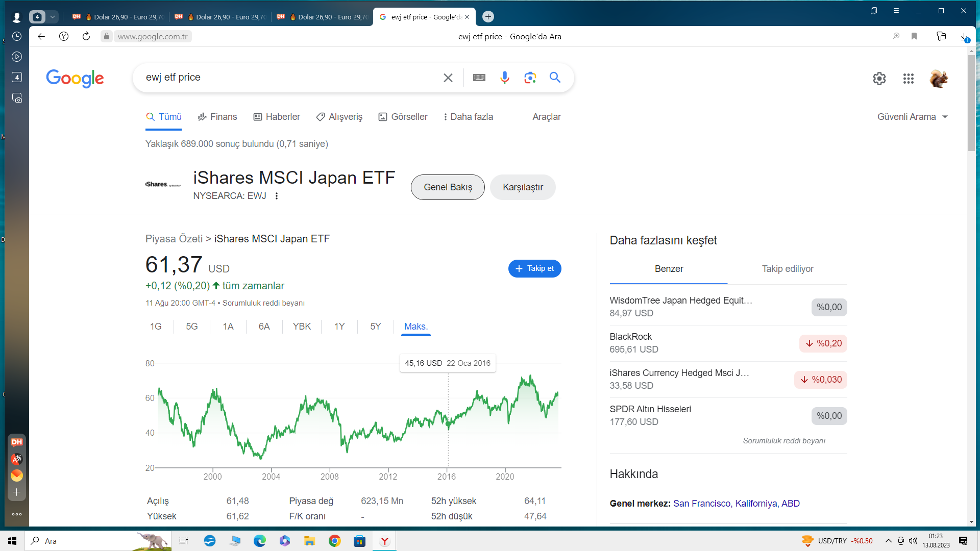The height and width of the screenshot is (551, 980).
Task: Open Google settings gear icon
Action: tap(879, 79)
